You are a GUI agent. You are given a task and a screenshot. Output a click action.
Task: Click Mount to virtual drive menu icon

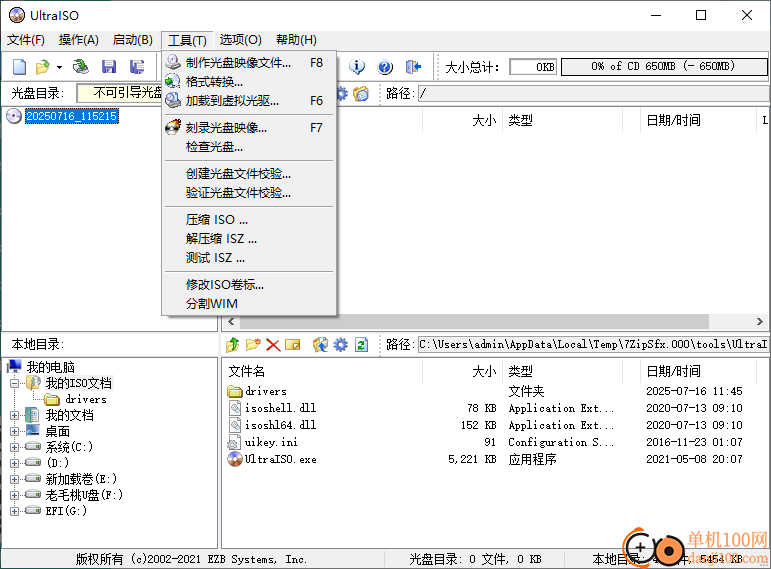173,100
